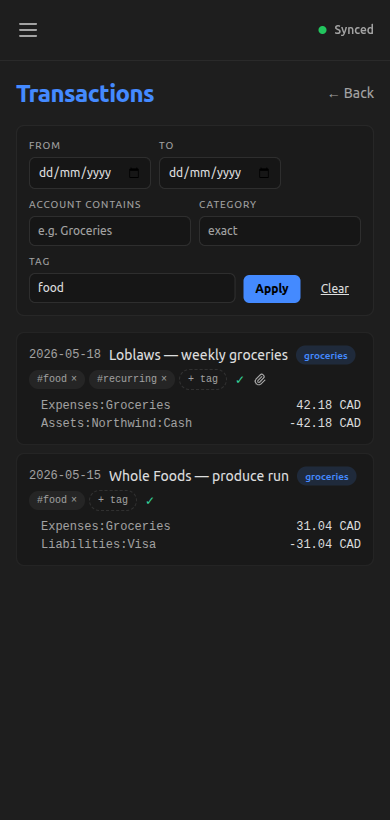Click Expenses:Groceries under Whole Foods transaction

pyautogui.click(x=106, y=526)
